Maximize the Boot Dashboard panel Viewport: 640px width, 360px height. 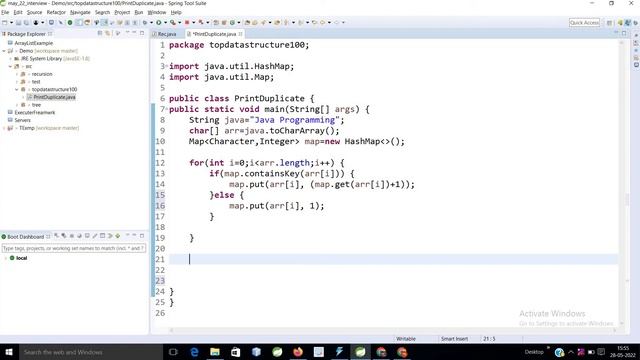(142, 236)
